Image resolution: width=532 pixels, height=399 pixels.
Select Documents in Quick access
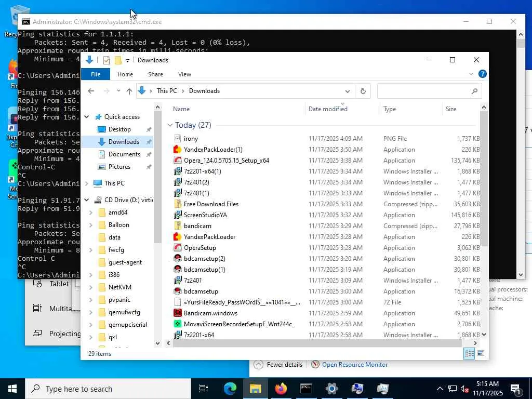coord(124,154)
